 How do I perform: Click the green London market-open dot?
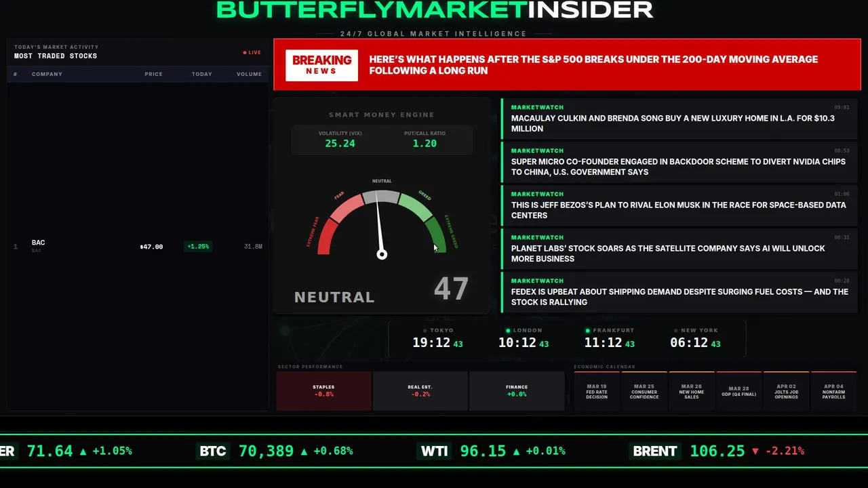coord(509,331)
